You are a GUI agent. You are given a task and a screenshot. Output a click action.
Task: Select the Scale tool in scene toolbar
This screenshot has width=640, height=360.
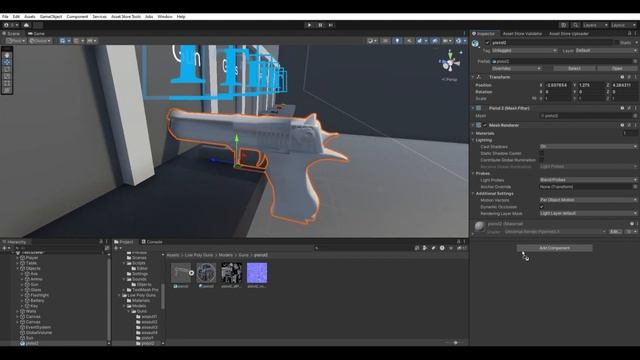coord(7,76)
